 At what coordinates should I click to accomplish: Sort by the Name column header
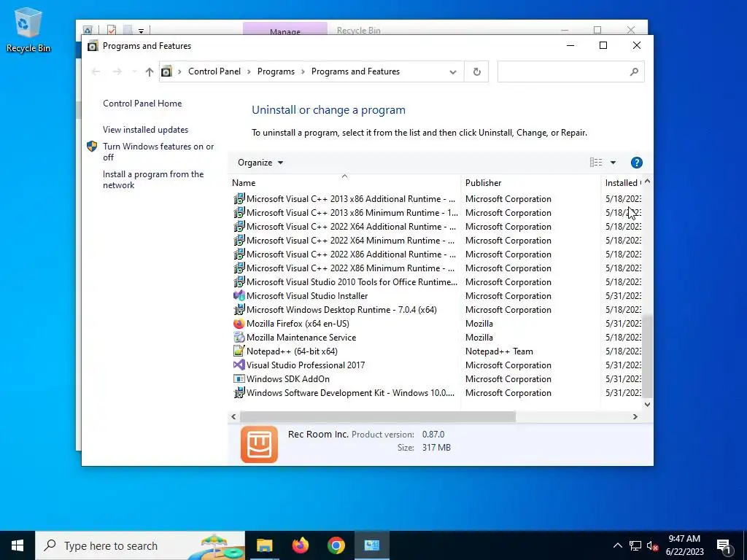coord(344,183)
